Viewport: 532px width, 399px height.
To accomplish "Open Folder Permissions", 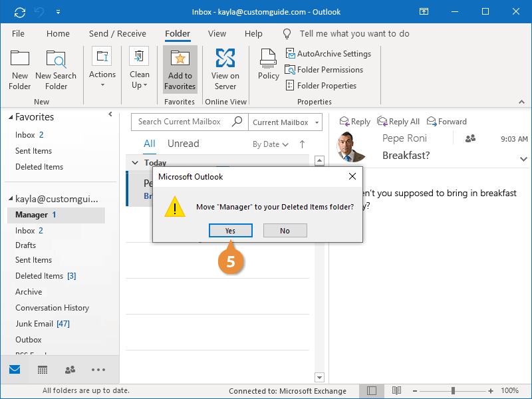I will coord(324,70).
